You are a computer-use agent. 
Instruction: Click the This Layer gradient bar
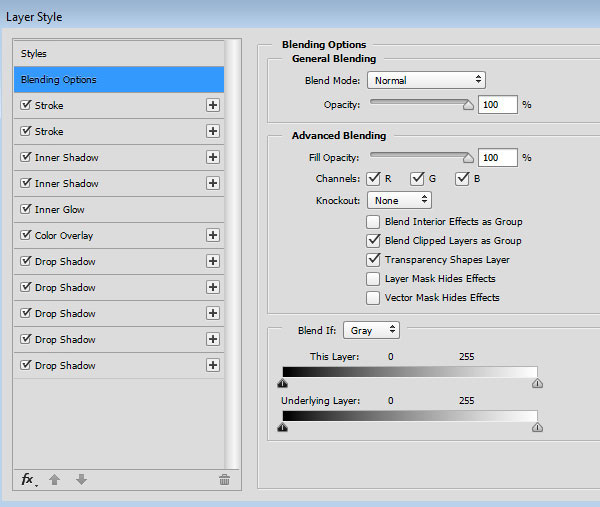[x=410, y=372]
